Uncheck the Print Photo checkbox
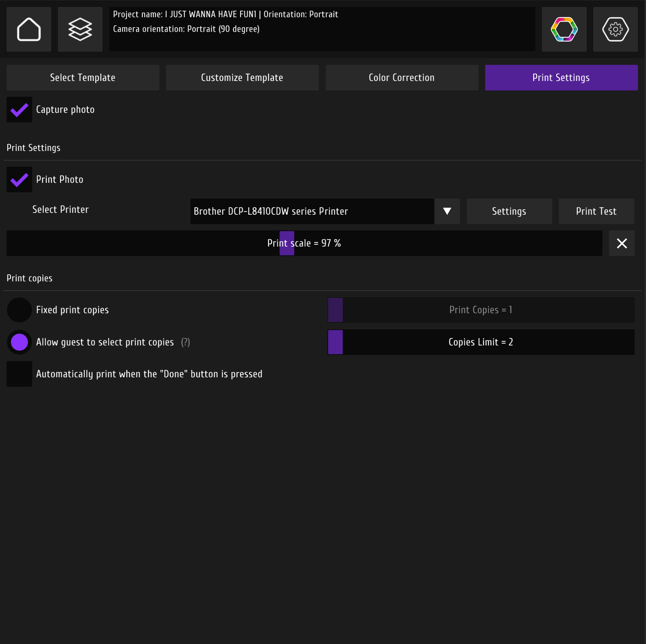The height and width of the screenshot is (644, 646). point(19,179)
